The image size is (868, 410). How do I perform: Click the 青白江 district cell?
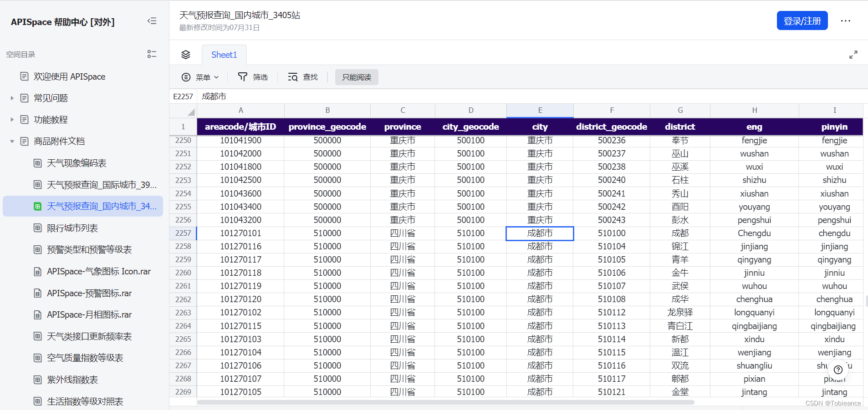(680, 326)
